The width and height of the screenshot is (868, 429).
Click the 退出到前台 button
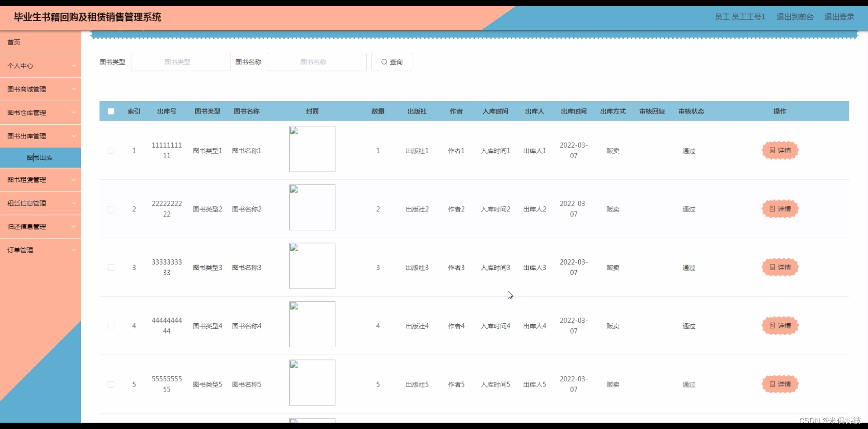(794, 17)
